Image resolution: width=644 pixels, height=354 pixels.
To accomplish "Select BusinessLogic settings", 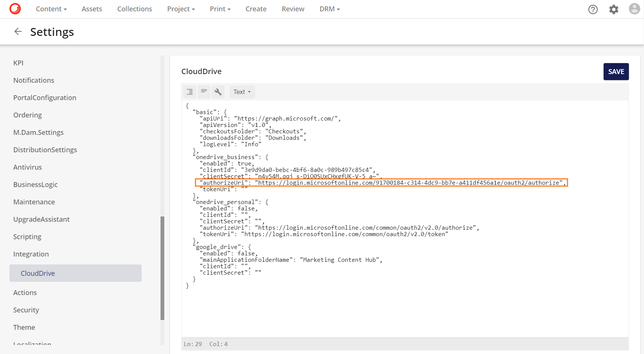I will coord(36,184).
